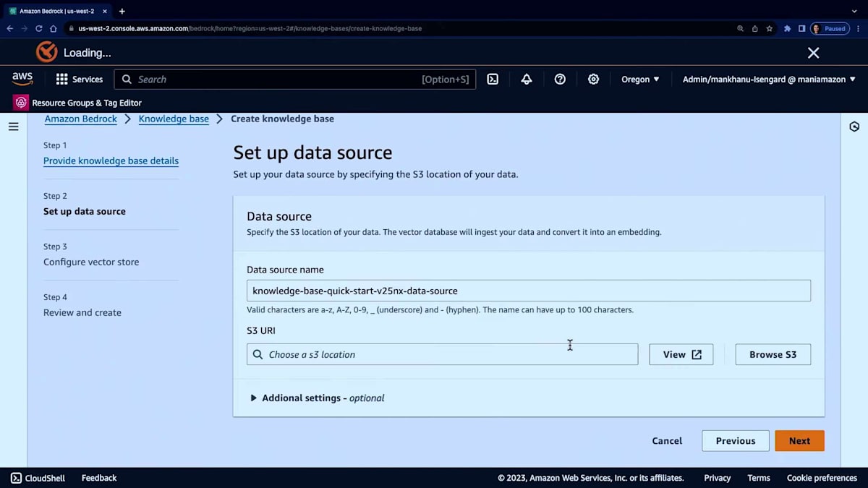Open the settings gear in AWS header
This screenshot has width=868, height=488.
(593, 80)
